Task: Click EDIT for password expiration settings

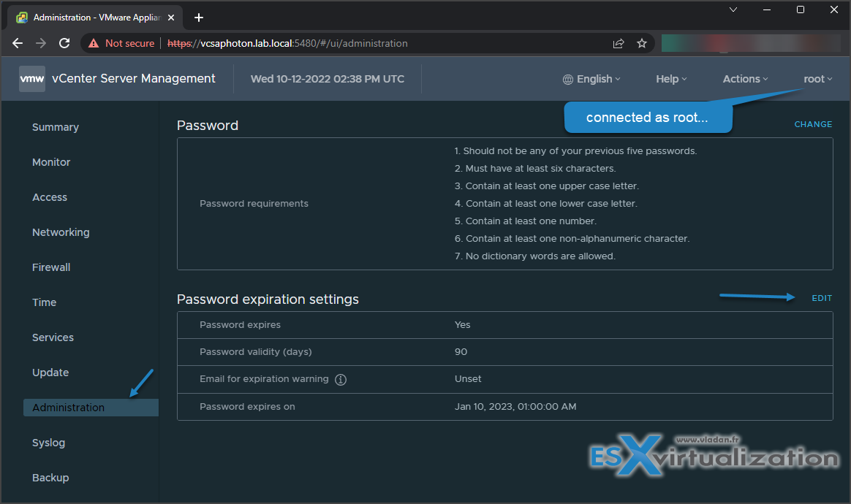Action: coord(822,298)
